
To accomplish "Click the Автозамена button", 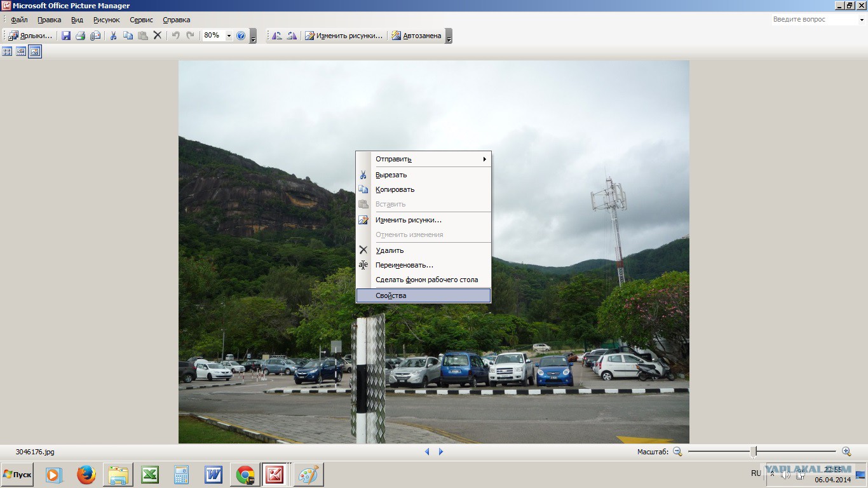I will click(x=416, y=36).
